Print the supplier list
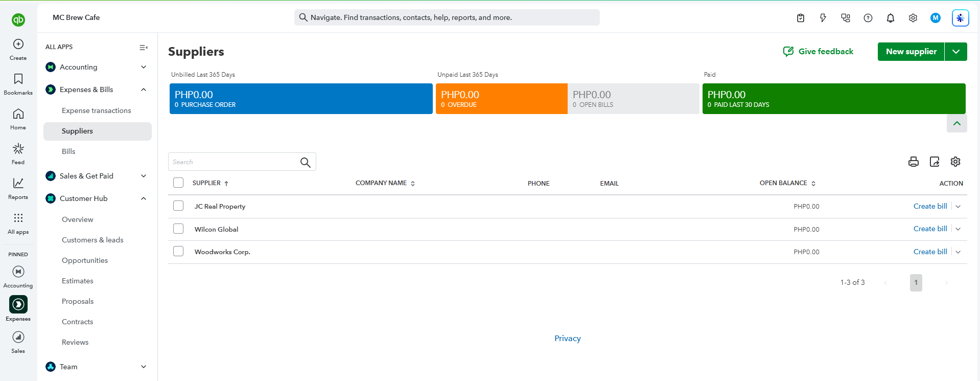 [914, 162]
